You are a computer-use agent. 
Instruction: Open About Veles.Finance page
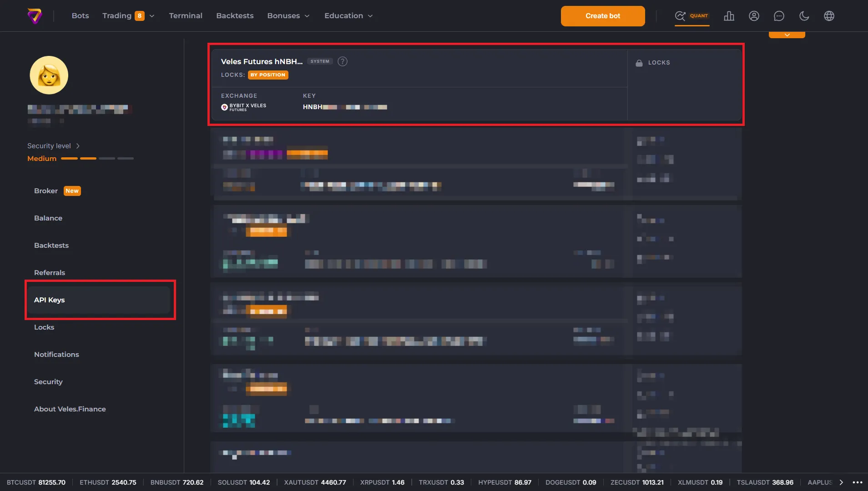click(70, 409)
